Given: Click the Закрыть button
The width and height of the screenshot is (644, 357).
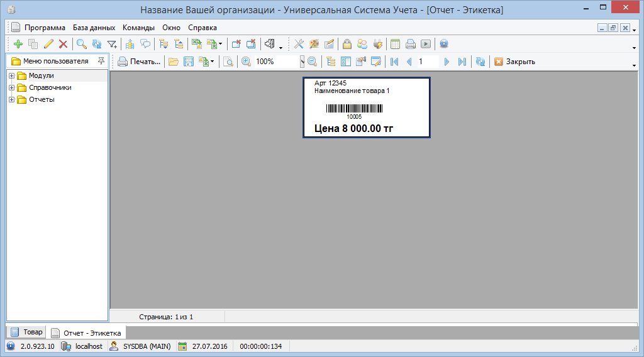Looking at the screenshot, I should click(514, 62).
